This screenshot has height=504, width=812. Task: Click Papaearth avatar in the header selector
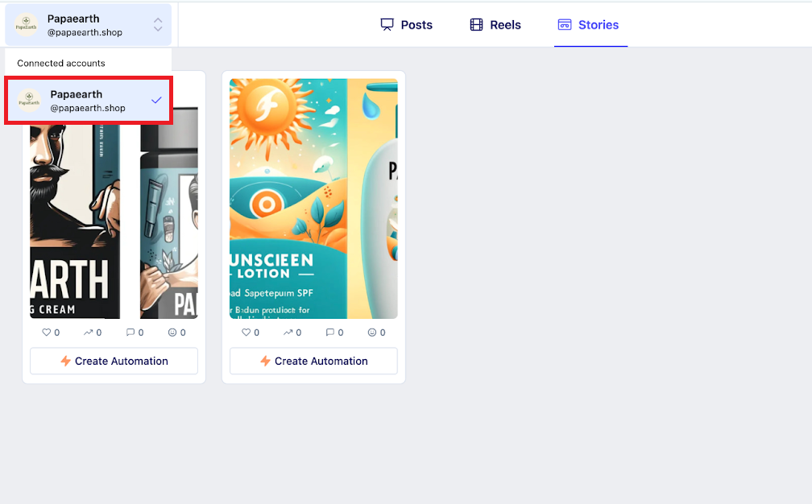(x=26, y=25)
